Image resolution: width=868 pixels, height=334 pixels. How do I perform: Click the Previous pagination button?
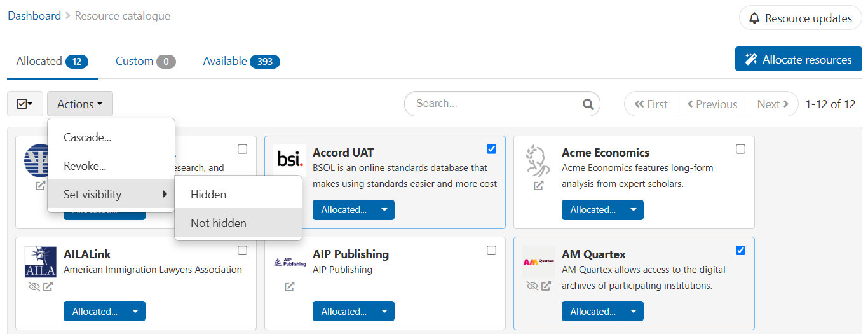click(712, 104)
